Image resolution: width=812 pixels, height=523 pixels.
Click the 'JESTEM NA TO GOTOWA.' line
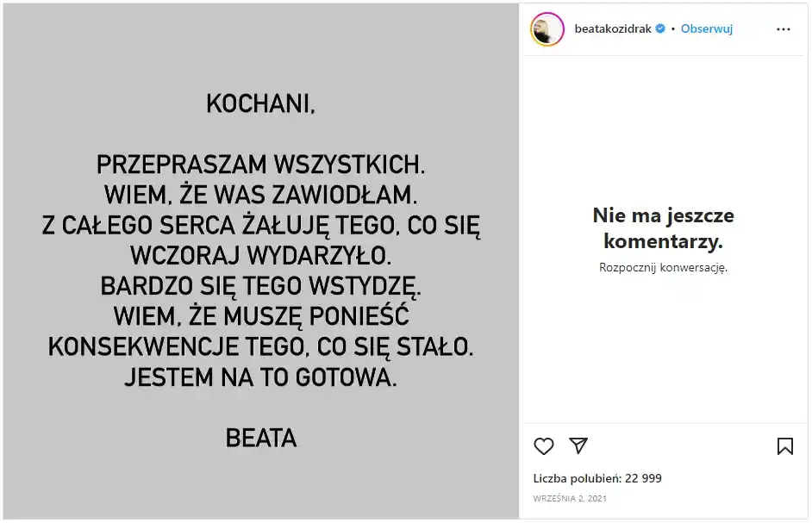coord(260,377)
